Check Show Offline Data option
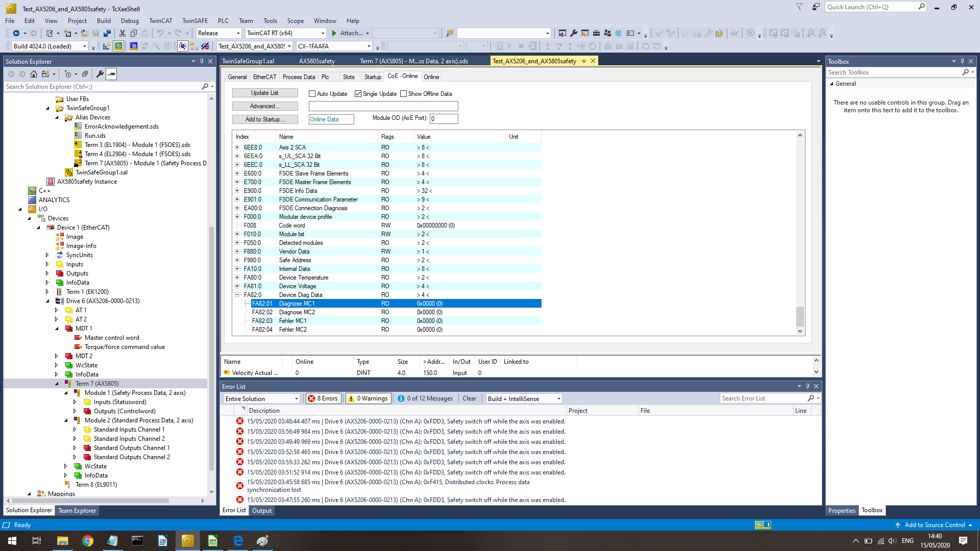Image resolution: width=980 pixels, height=551 pixels. coord(404,94)
